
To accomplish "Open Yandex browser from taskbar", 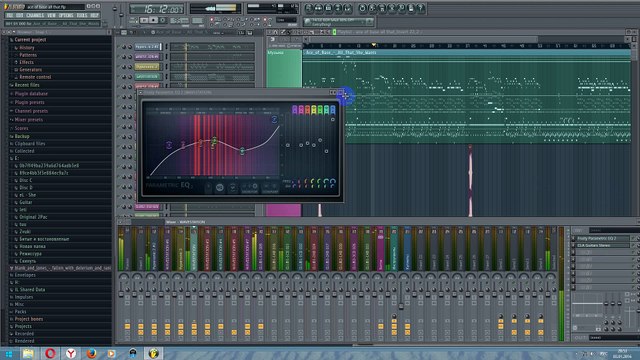I will [x=71, y=353].
